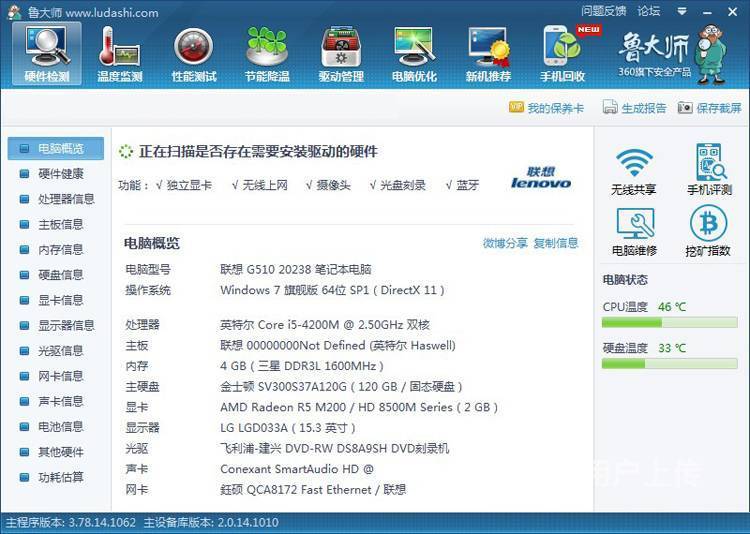Click the √ 无线上网 feature label
This screenshot has height=534, width=750.
click(259, 185)
